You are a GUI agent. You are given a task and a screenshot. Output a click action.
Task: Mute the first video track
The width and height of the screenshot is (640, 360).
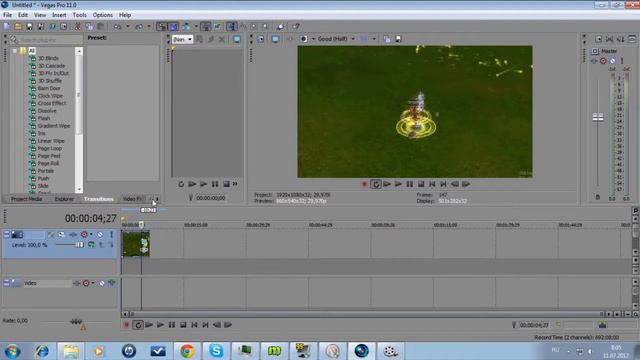click(100, 235)
